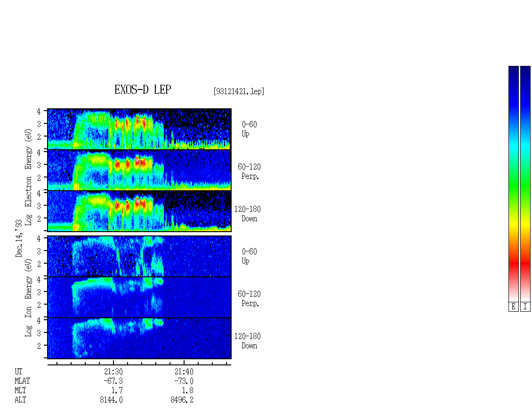The height and width of the screenshot is (412, 532).
Task: Click the ion panel's 60-120 Perp. label
Action: click(250, 299)
